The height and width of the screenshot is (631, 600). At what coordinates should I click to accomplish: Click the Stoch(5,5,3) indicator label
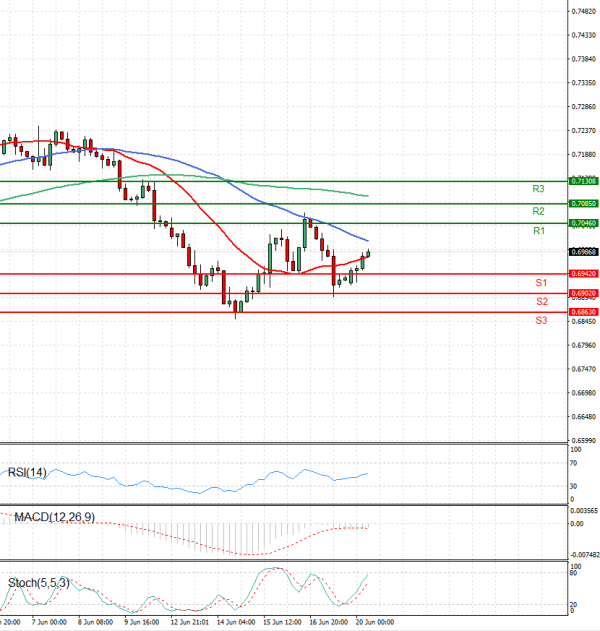point(39,583)
